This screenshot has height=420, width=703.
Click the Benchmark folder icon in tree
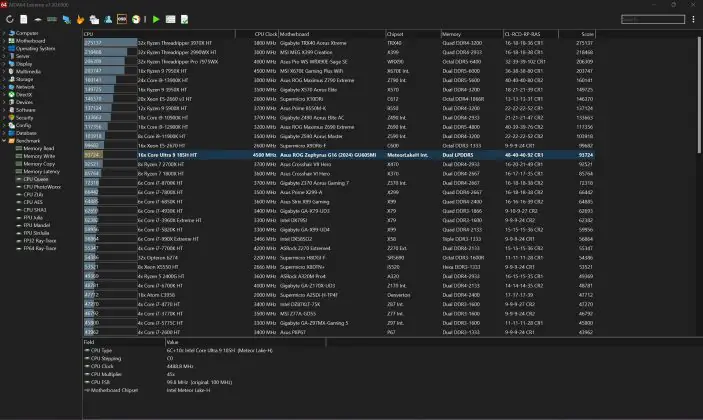tap(12, 141)
